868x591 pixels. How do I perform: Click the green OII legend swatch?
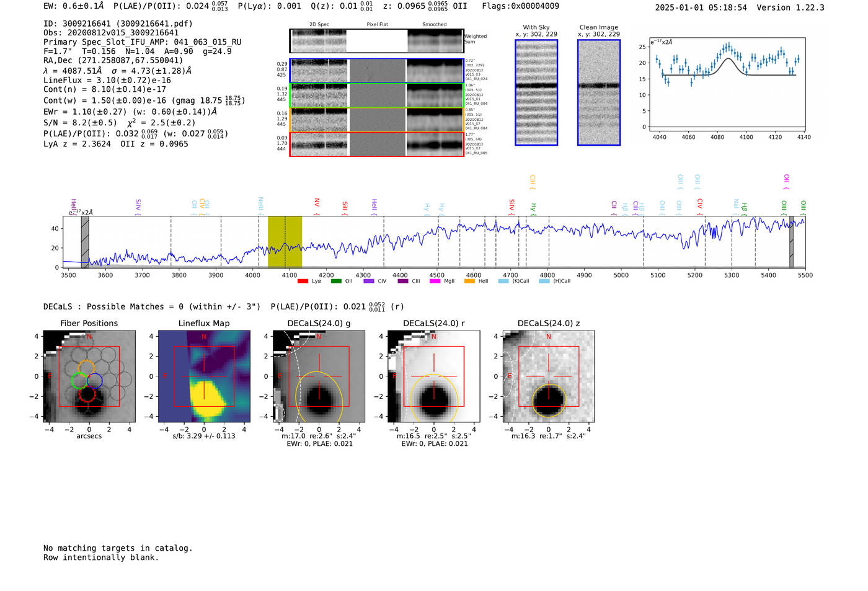click(x=336, y=282)
